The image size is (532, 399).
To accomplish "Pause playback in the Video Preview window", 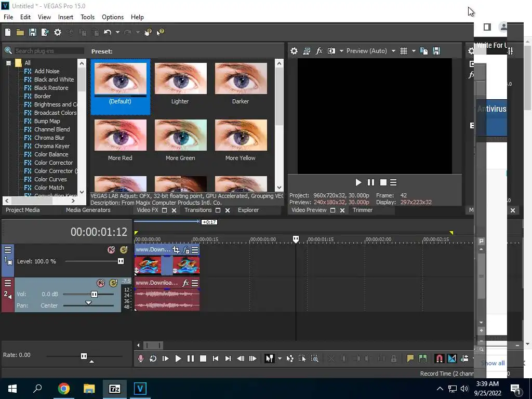I will pyautogui.click(x=371, y=182).
